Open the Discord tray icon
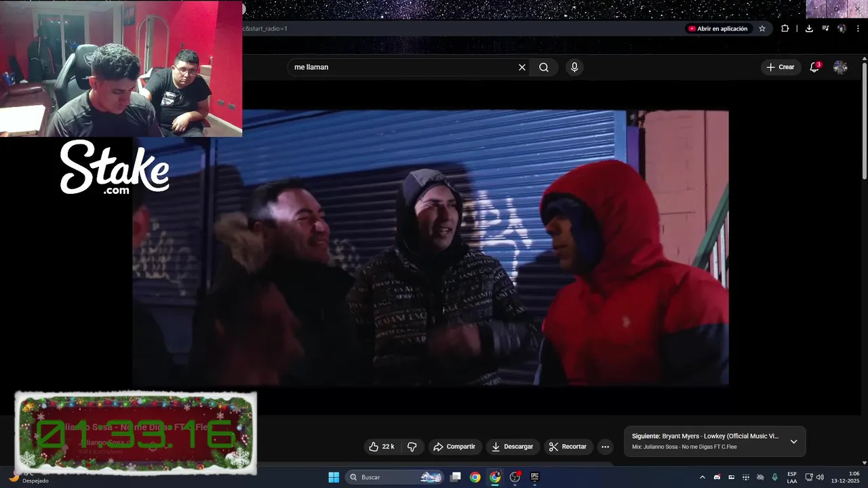This screenshot has width=868, height=488. pos(717,477)
